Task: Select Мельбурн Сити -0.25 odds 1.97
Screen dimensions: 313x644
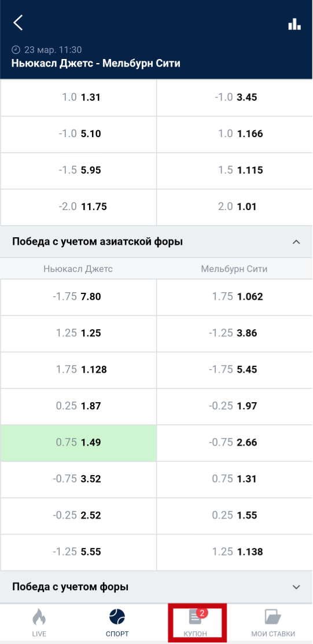Action: coord(234,406)
